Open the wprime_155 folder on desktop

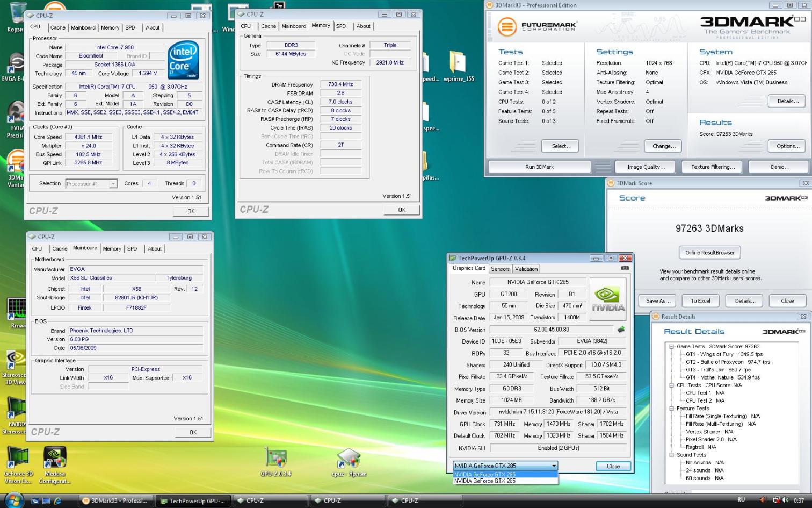coord(458,66)
